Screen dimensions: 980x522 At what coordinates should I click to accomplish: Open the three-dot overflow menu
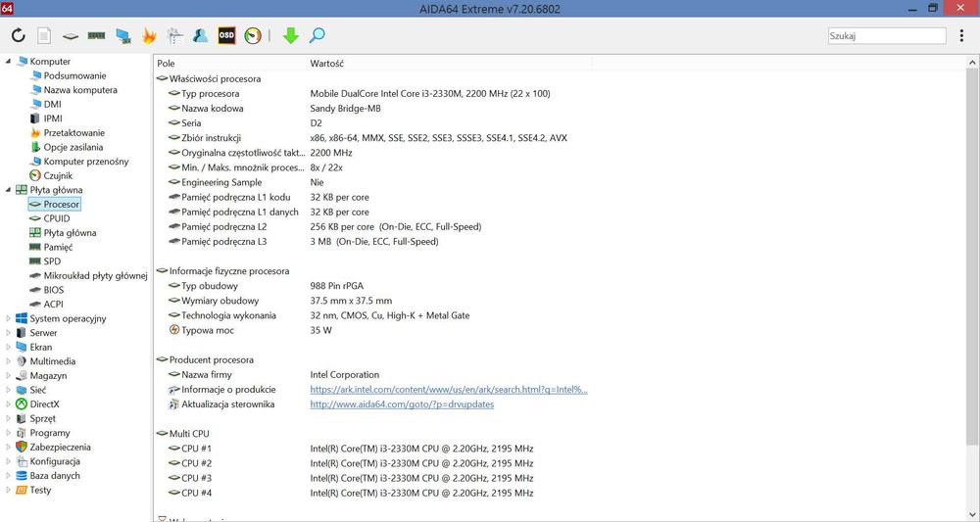(x=961, y=35)
